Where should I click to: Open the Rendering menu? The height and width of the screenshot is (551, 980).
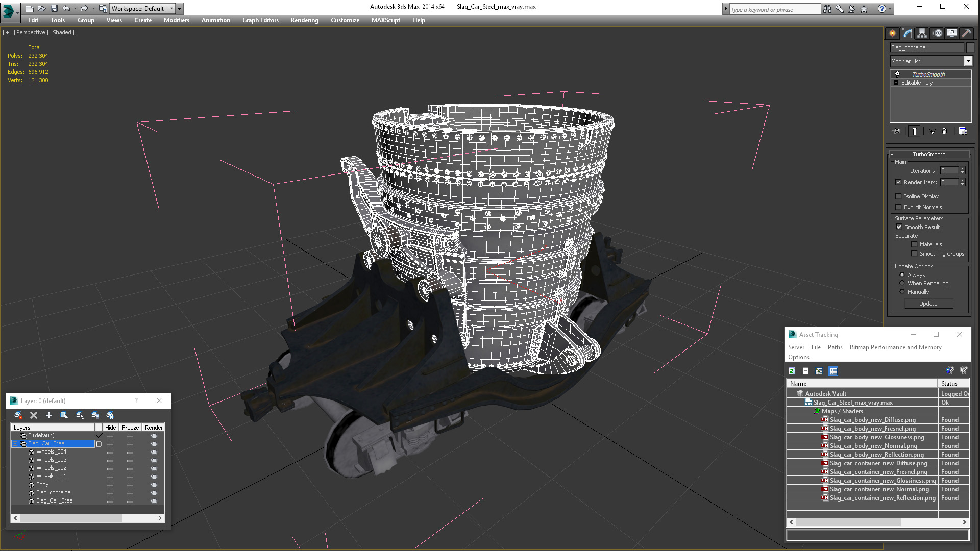point(304,20)
